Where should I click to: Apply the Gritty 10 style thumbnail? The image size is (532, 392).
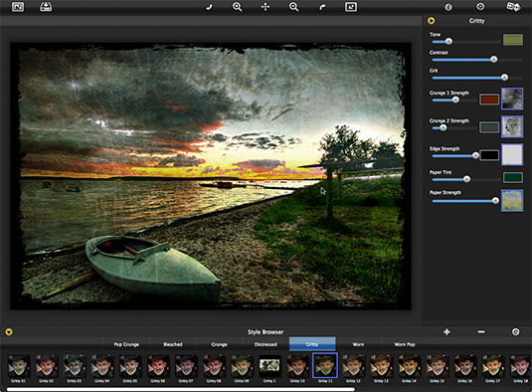click(297, 366)
